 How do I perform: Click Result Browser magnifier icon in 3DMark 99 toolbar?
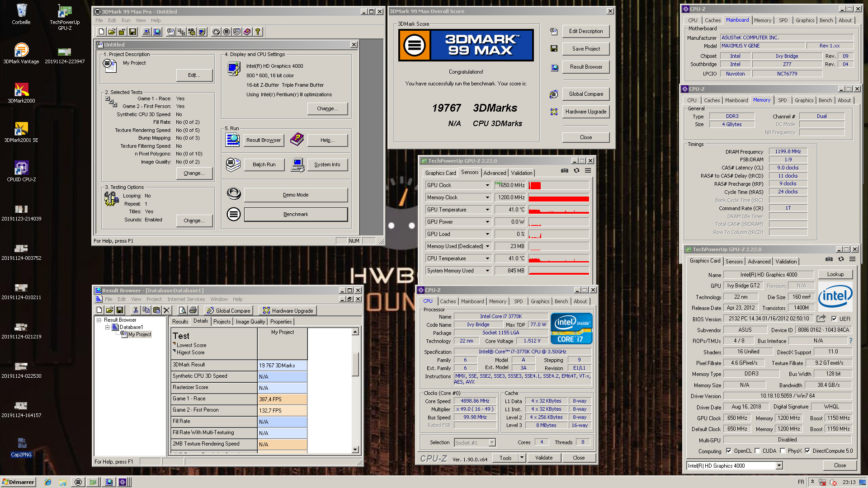157,32
